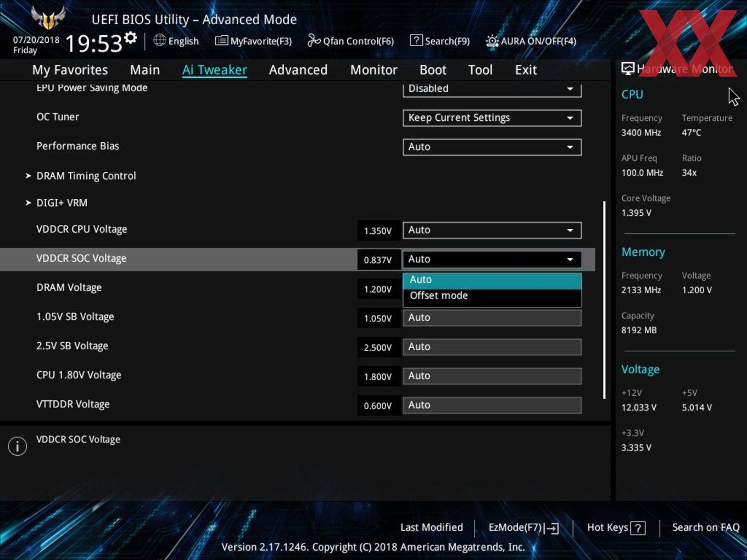
Task: Click the 12.033 V reading
Action: pos(639,407)
